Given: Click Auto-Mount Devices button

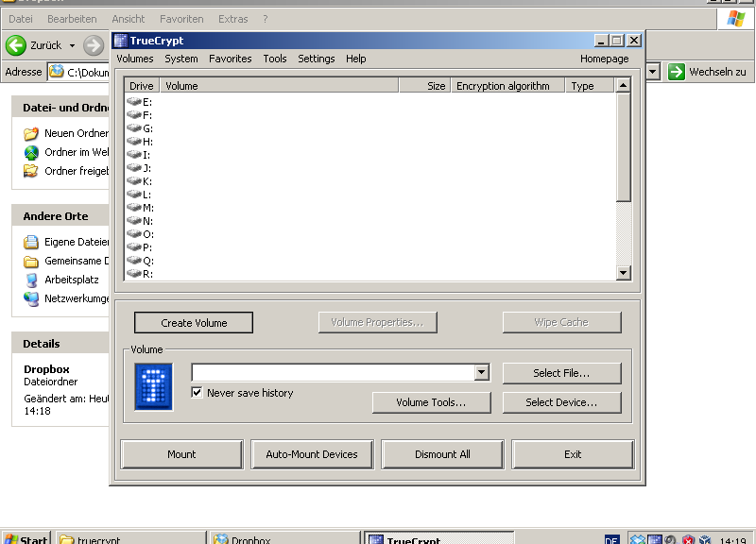Looking at the screenshot, I should pos(312,454).
